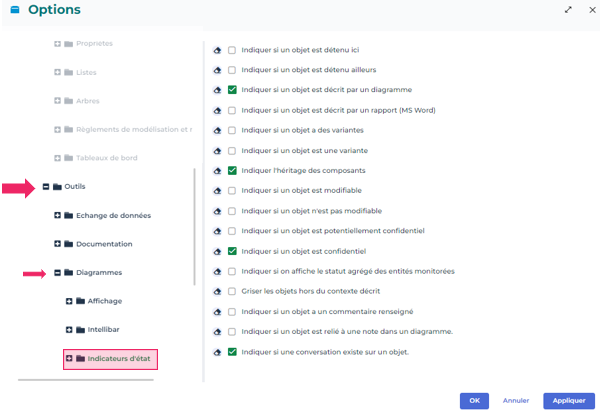
Task: Check 'Indiquer si un objet est modifiable'
Action: 232,190
